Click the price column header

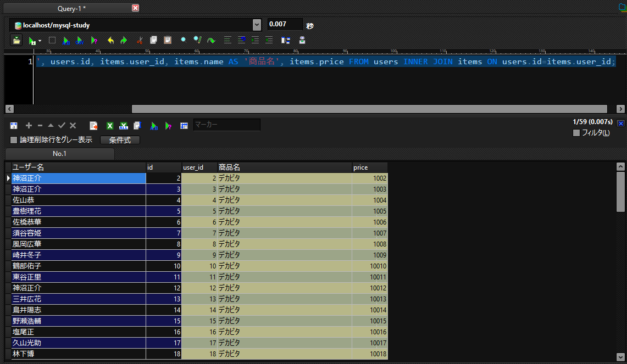(x=369, y=167)
